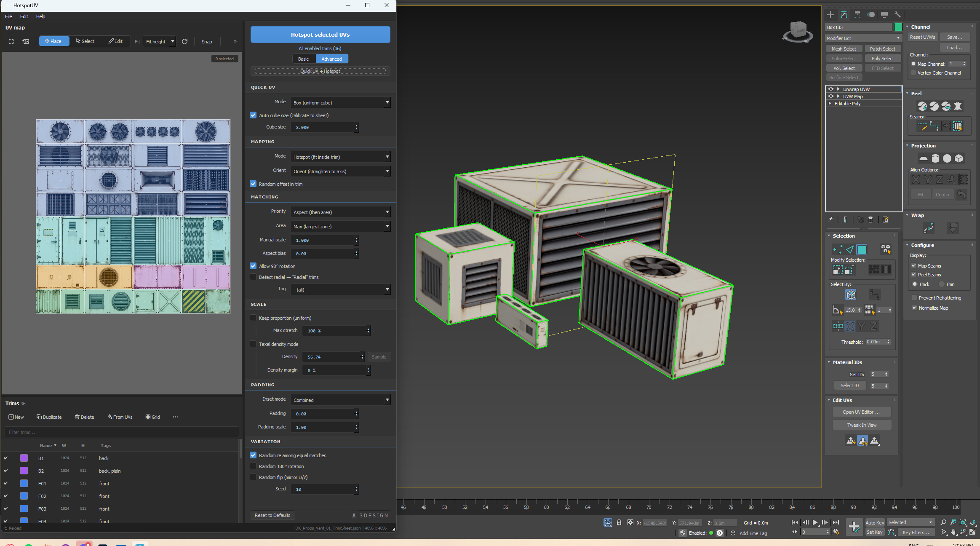
Task: Click Delete trim button
Action: tap(85, 417)
